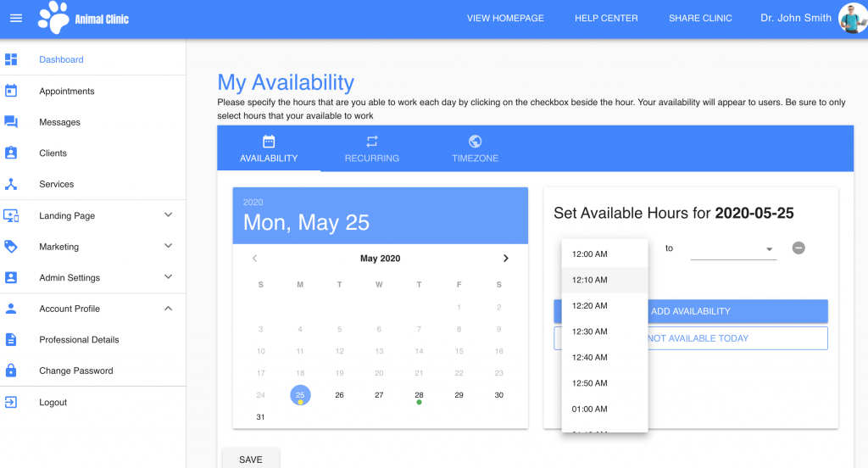Open the end time dropdown after "to"
This screenshot has height=468, width=868.
(x=733, y=249)
